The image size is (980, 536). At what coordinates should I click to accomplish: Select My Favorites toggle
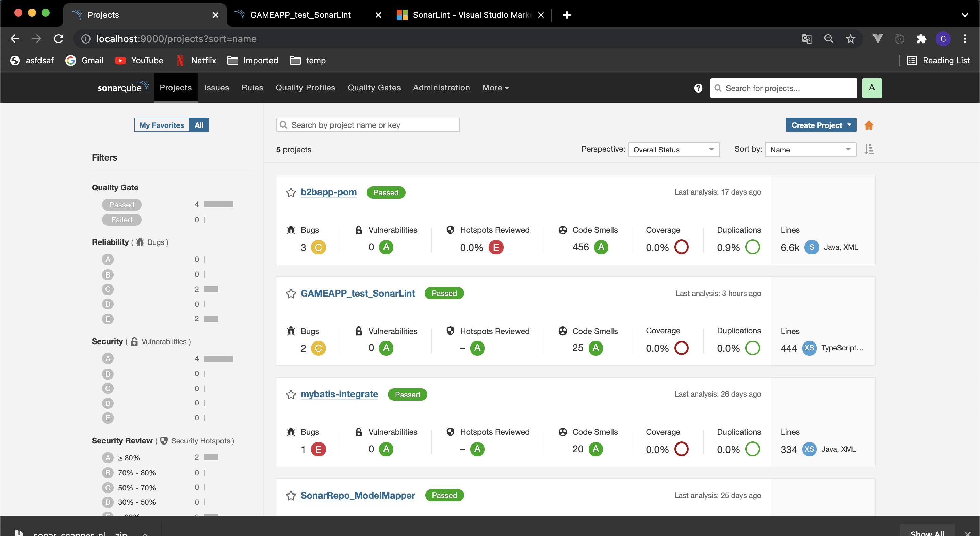[162, 125]
